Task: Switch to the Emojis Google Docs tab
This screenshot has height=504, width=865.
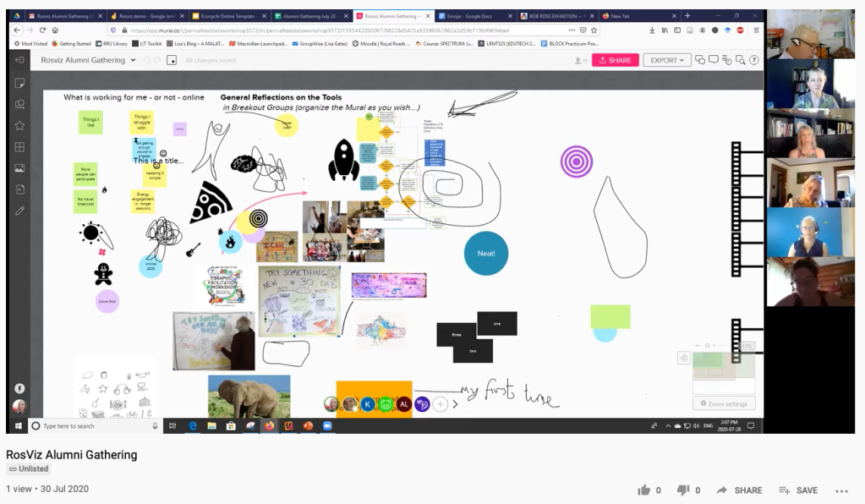Action: click(474, 16)
